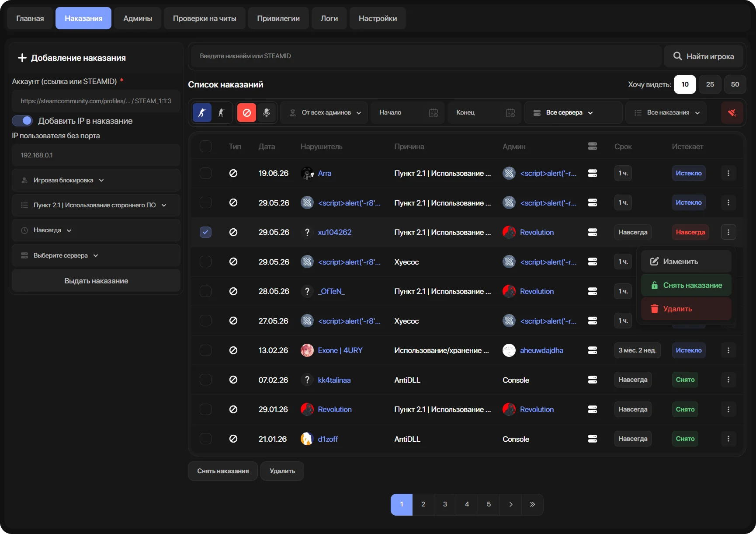Click the bulk Удалить button below table

coord(282,471)
